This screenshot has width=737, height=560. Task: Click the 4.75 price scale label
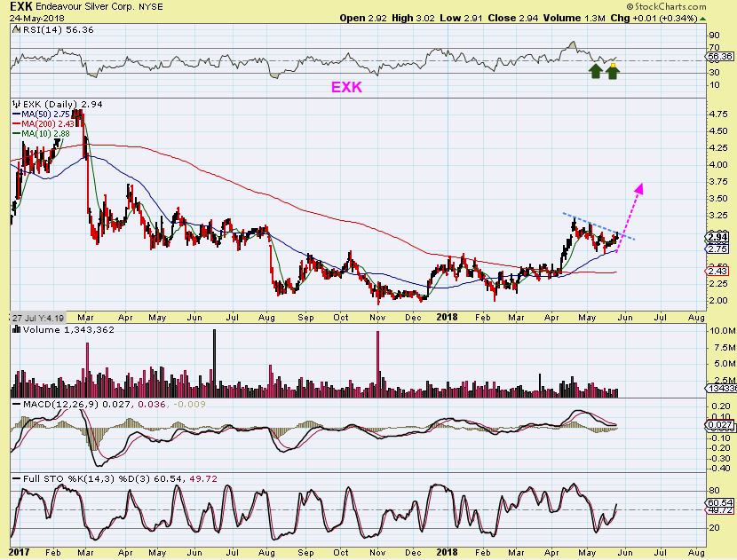tap(718, 114)
